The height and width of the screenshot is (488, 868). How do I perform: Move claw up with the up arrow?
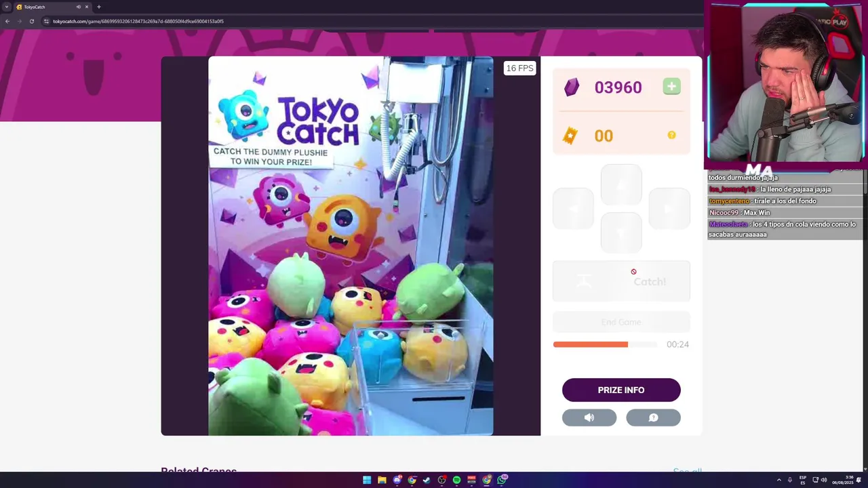621,184
